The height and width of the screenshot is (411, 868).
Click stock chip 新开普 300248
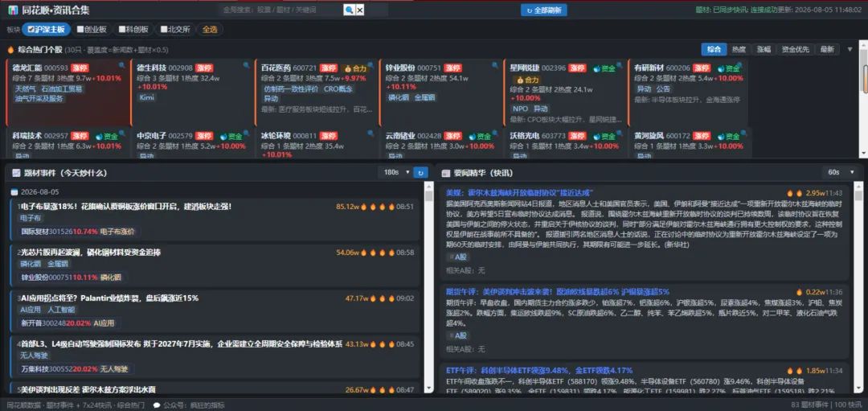(x=69, y=323)
